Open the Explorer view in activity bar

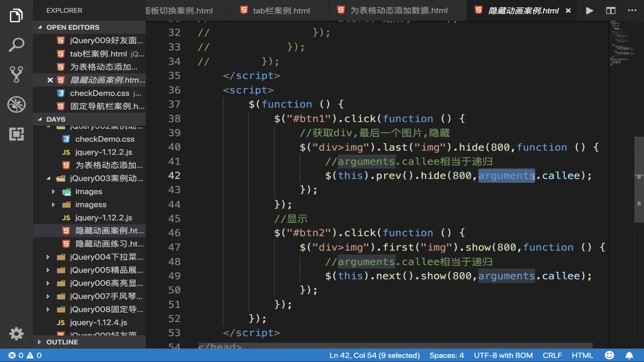[x=16, y=15]
